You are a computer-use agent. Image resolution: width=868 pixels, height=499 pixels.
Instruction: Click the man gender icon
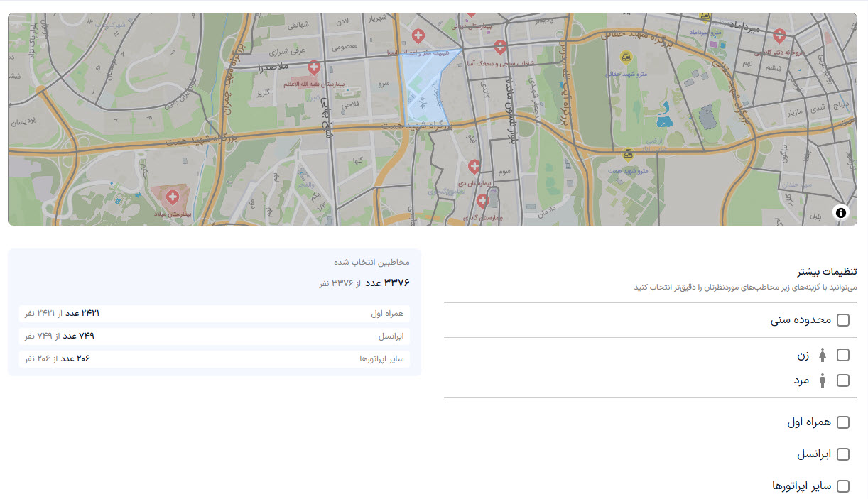pyautogui.click(x=823, y=380)
